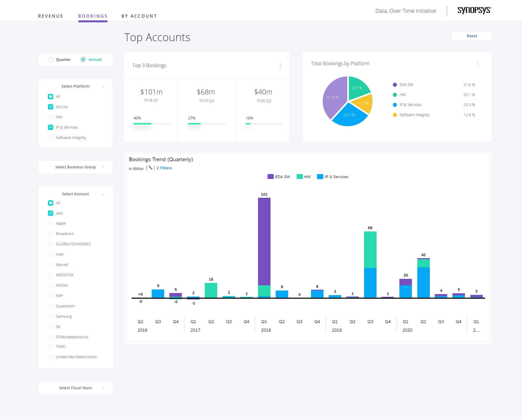Click the Synopsys logo
This screenshot has height=420, width=522.
tap(474, 10)
